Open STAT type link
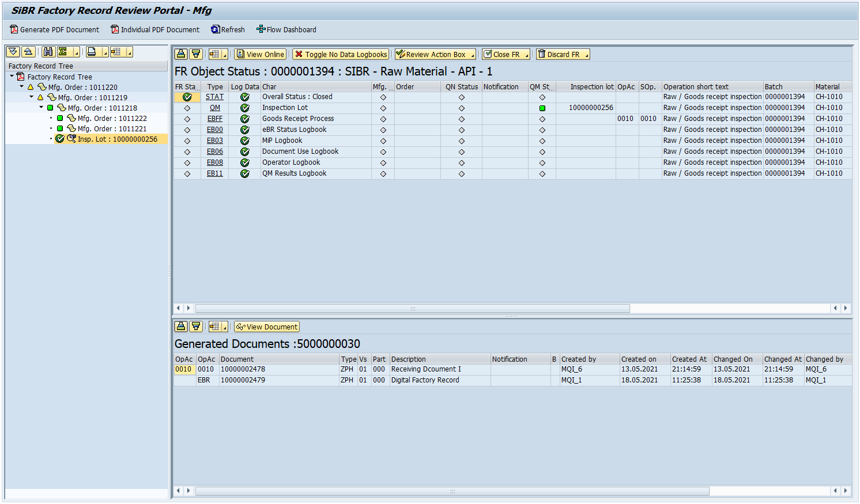This screenshot has height=504, width=860. pos(214,97)
